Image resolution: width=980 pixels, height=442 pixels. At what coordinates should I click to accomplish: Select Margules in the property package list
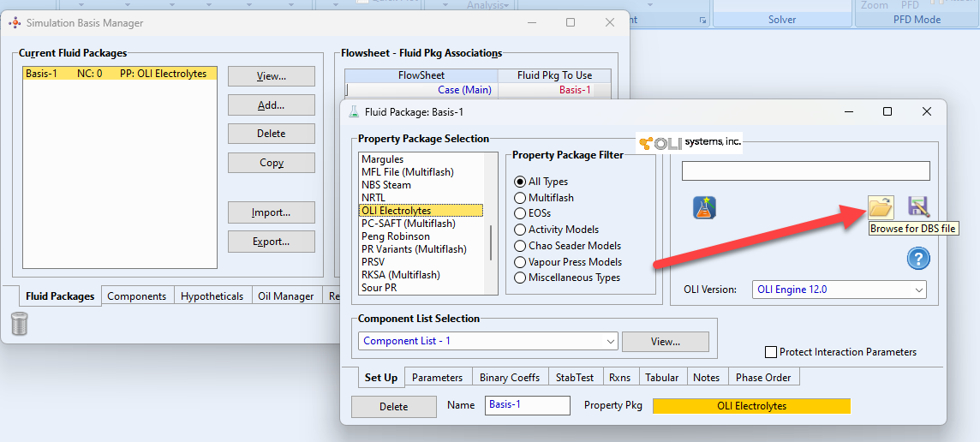pyautogui.click(x=421, y=159)
